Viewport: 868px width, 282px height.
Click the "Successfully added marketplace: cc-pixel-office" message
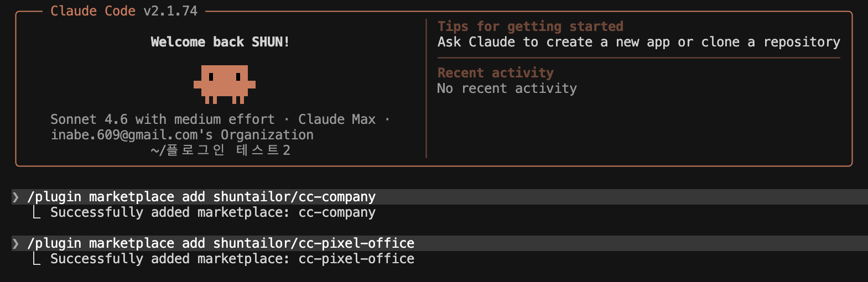click(x=232, y=259)
